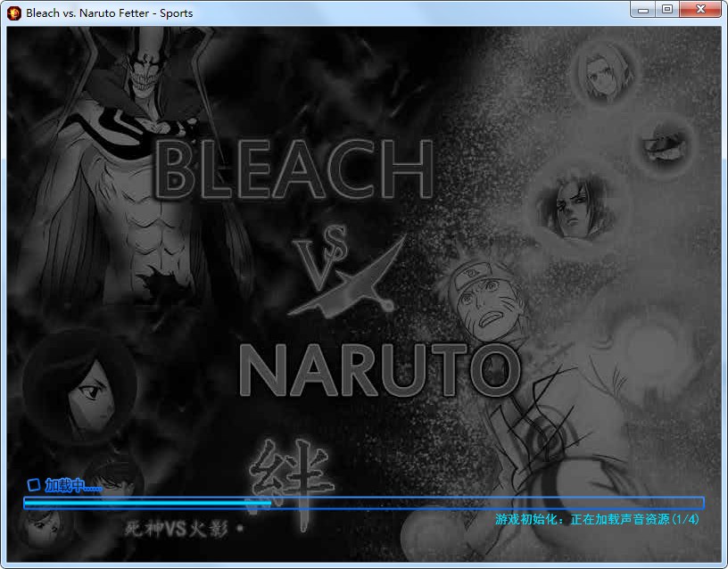This screenshot has width=728, height=569.
Task: Click the empty portion of loading progress bar
Action: [486, 503]
